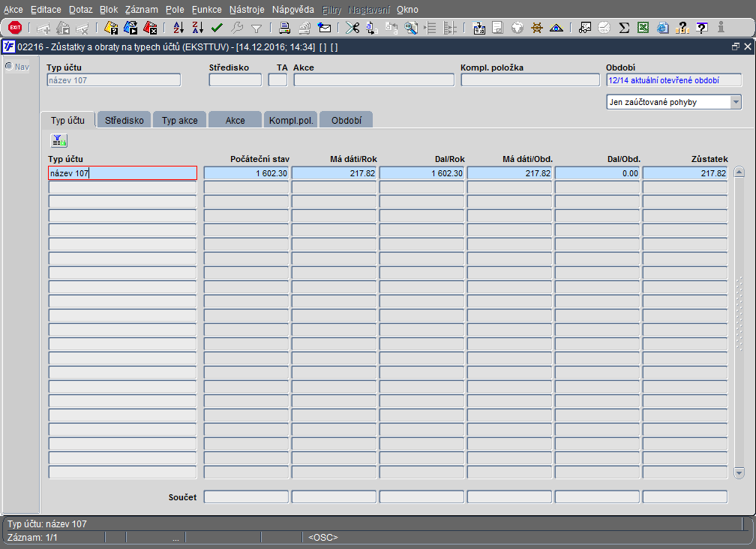This screenshot has width=756, height=549.
Task: Click the Internet Explorer browser icon
Action: [663, 28]
